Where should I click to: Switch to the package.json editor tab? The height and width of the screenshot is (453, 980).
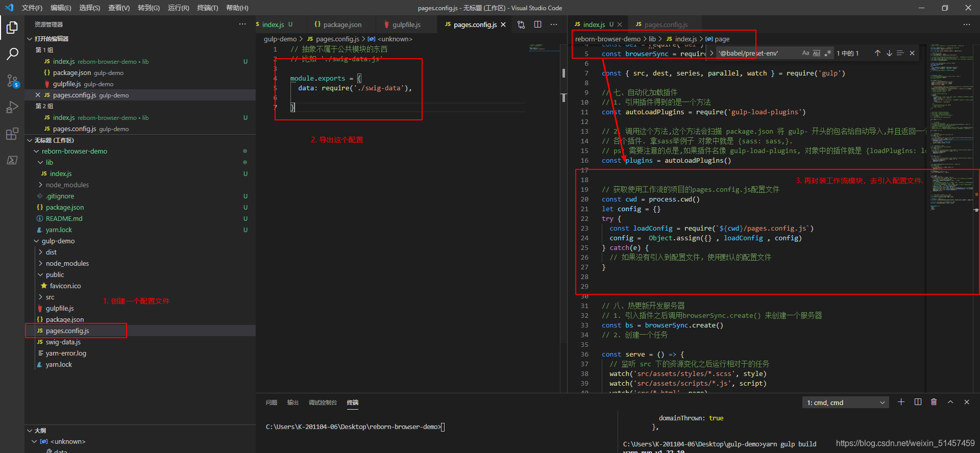tap(341, 24)
